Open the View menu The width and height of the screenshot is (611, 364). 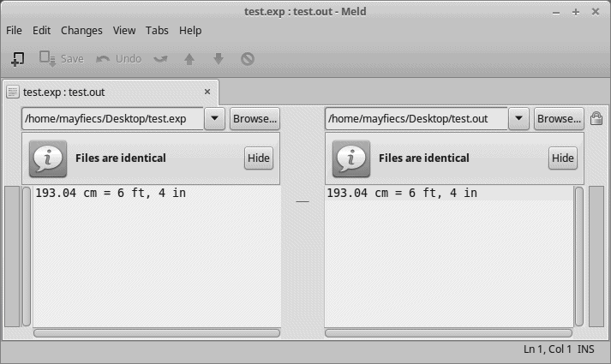click(x=124, y=30)
